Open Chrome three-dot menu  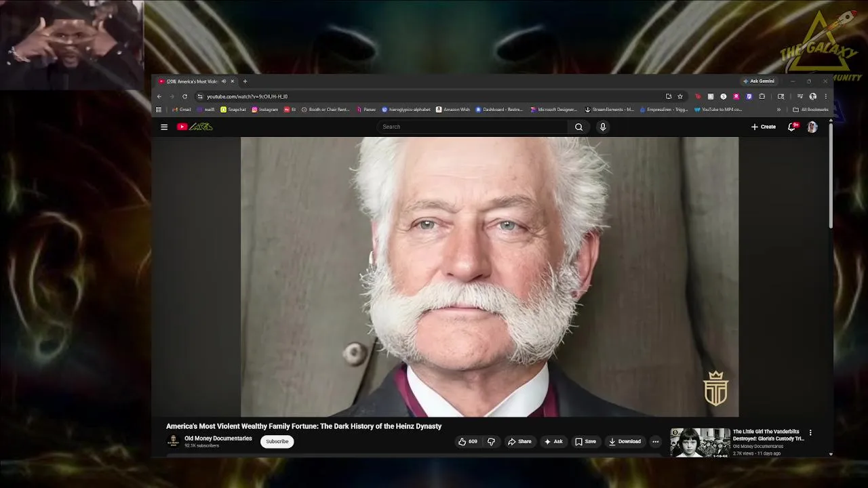click(x=825, y=96)
